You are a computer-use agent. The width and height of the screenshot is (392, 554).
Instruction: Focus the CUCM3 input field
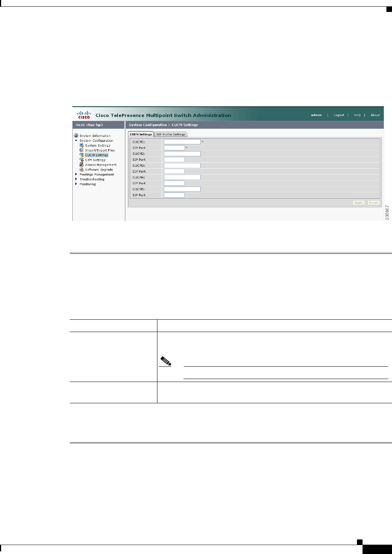(182, 166)
